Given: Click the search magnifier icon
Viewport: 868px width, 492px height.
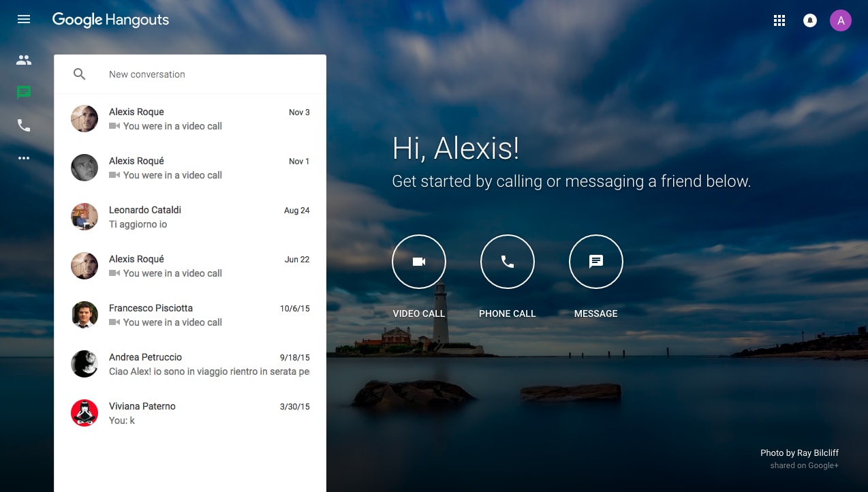Looking at the screenshot, I should coord(80,74).
